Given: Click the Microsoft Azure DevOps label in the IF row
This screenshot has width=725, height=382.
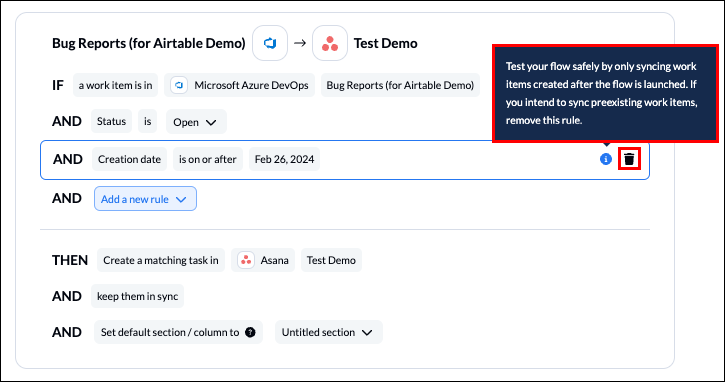Looking at the screenshot, I should point(251,85).
